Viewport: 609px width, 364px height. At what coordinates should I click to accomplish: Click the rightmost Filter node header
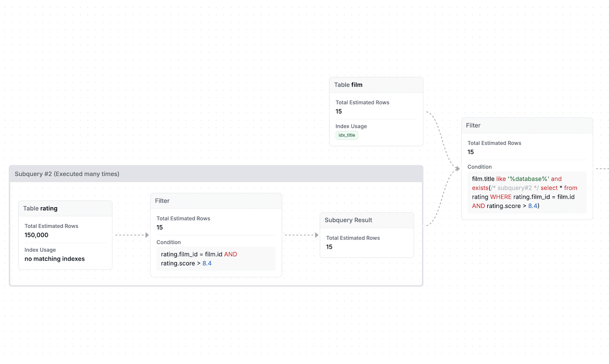[x=527, y=125]
